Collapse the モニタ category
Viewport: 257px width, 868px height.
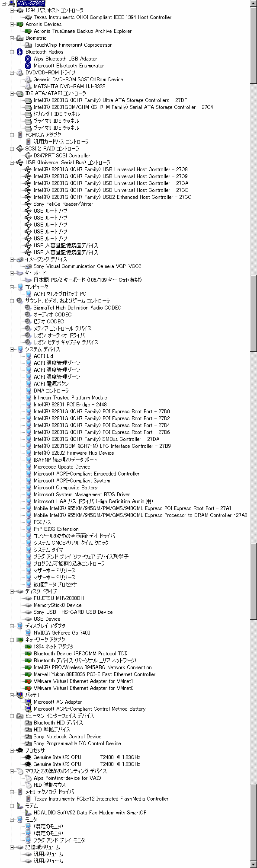point(12,820)
